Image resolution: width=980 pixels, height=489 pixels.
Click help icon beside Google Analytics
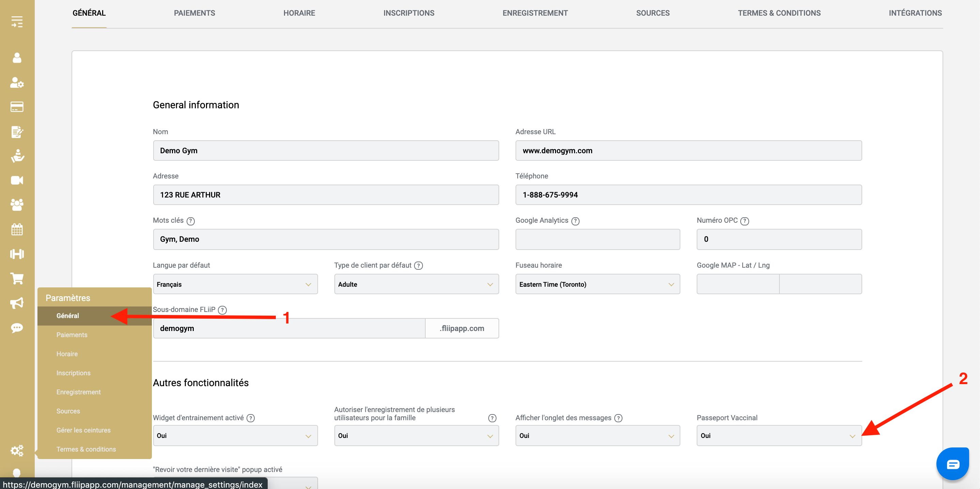coord(575,221)
